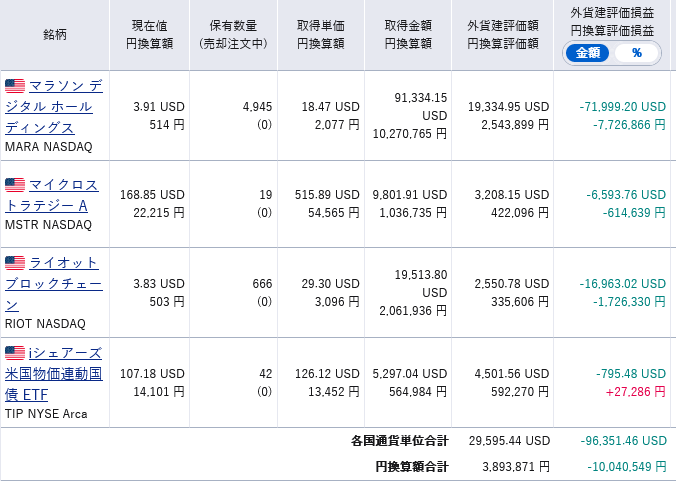Click the US flag icon beside ライオット
Screen dimensions: 676x482
pyautogui.click(x=15, y=263)
